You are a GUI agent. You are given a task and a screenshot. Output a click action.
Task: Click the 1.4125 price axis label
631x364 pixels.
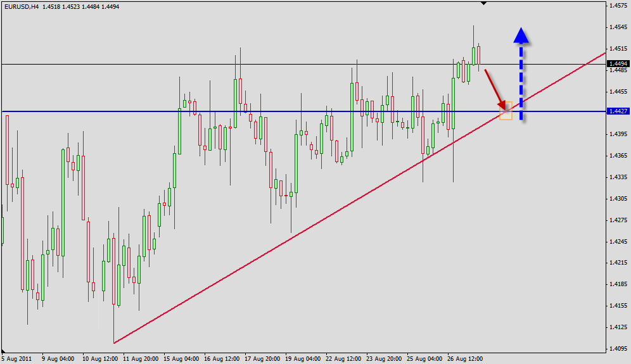618,327
